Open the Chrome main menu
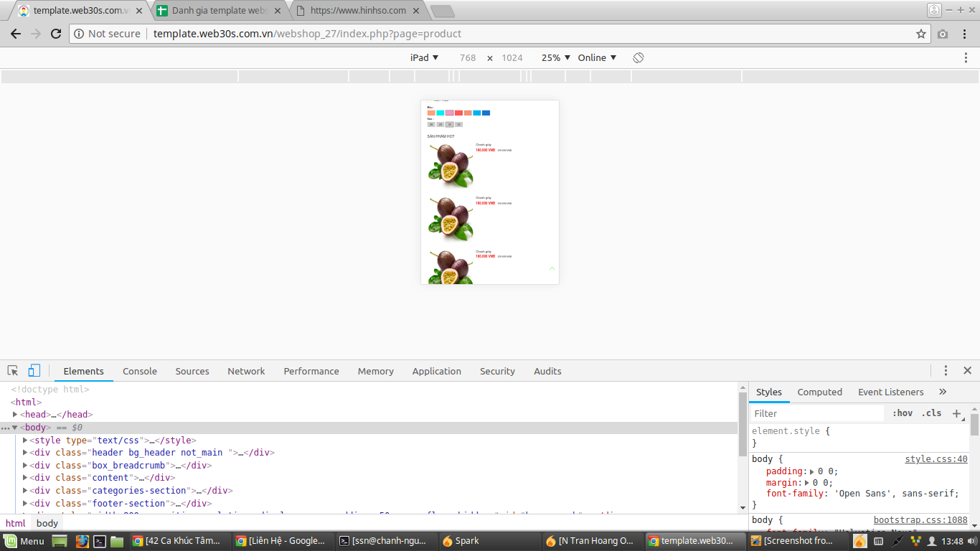The image size is (980, 551). [966, 34]
